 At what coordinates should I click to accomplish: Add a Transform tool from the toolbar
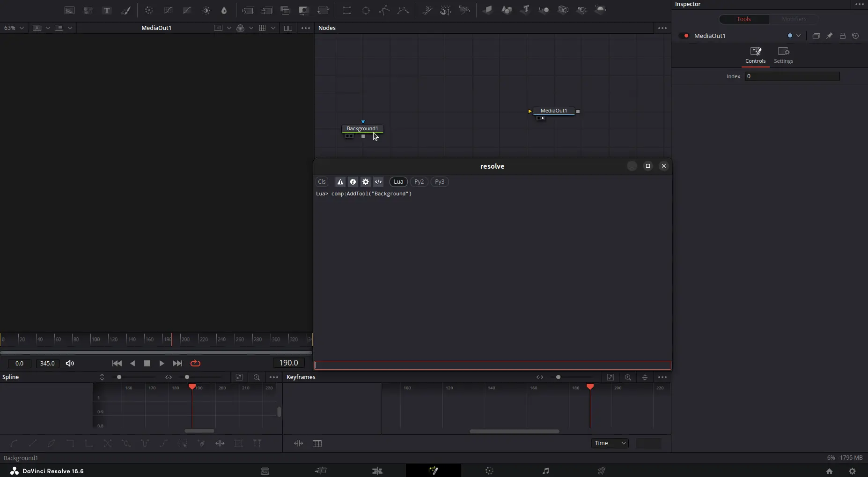323,10
